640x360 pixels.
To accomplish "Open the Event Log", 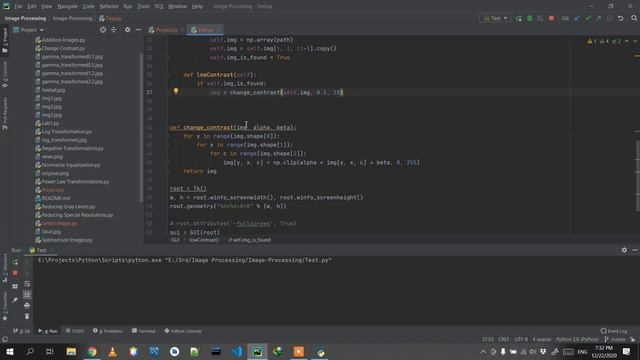I will 614,331.
